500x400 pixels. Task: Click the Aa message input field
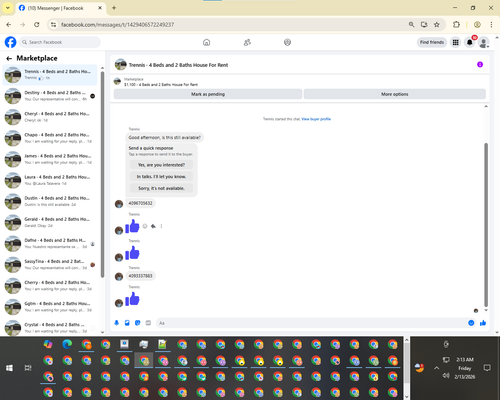tap(312, 323)
